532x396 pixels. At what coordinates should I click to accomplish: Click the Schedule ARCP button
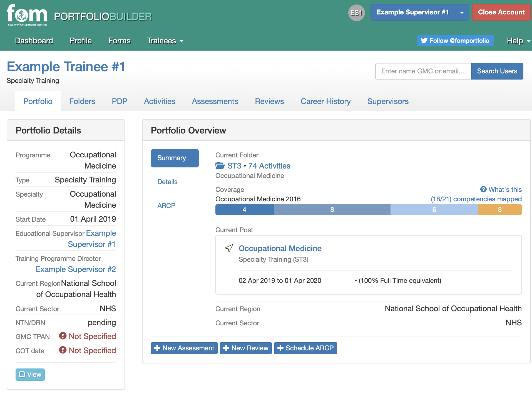[x=305, y=348]
